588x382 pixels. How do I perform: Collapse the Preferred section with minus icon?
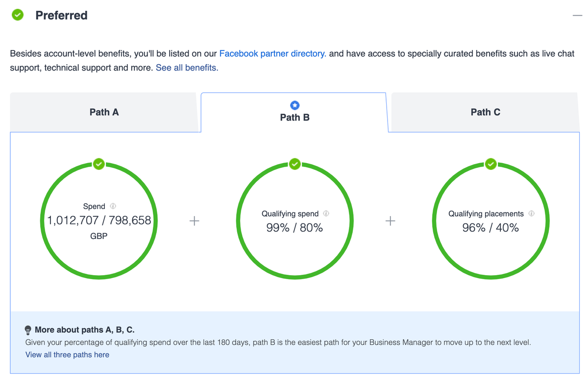[577, 16]
